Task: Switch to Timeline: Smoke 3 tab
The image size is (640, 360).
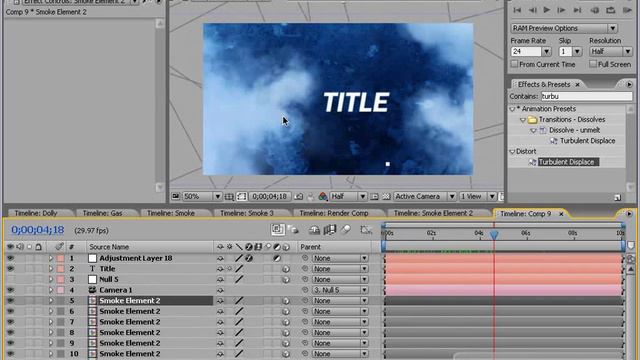Action: (x=247, y=213)
